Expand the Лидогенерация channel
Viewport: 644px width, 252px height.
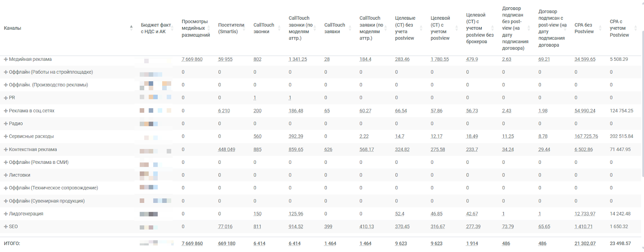tap(6, 214)
